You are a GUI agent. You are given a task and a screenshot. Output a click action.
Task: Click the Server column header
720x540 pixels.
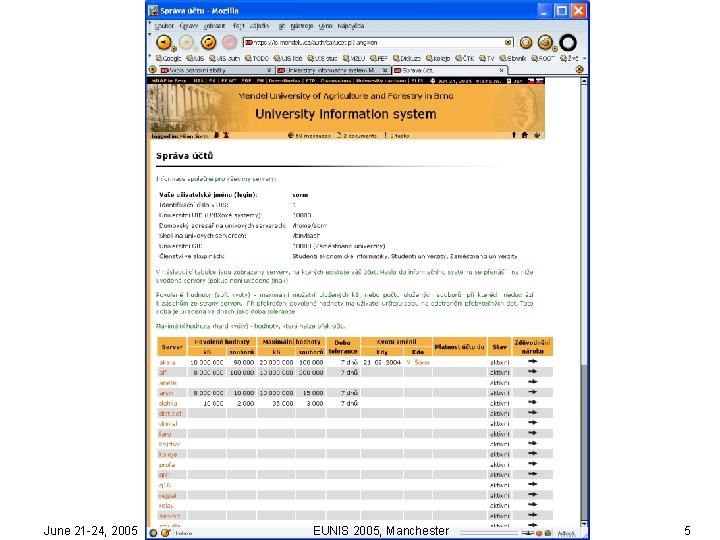[x=172, y=347]
